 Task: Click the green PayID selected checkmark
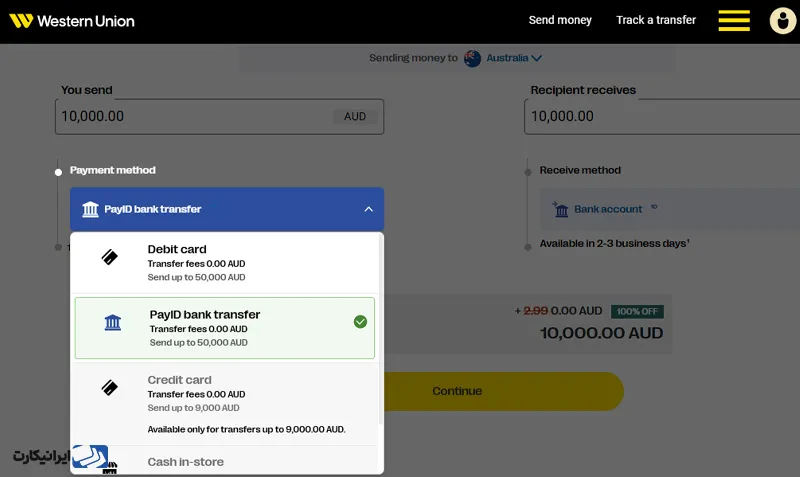click(x=360, y=321)
